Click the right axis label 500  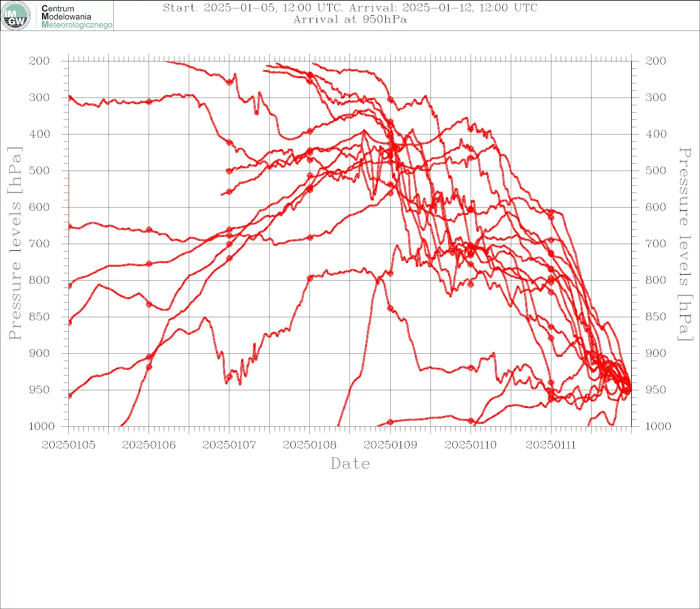(656, 171)
